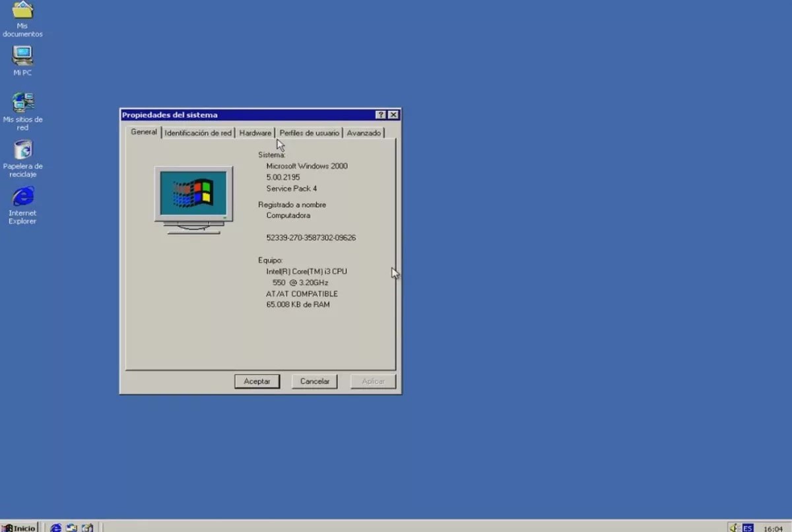Select Mis sitios de red icon

(x=22, y=112)
